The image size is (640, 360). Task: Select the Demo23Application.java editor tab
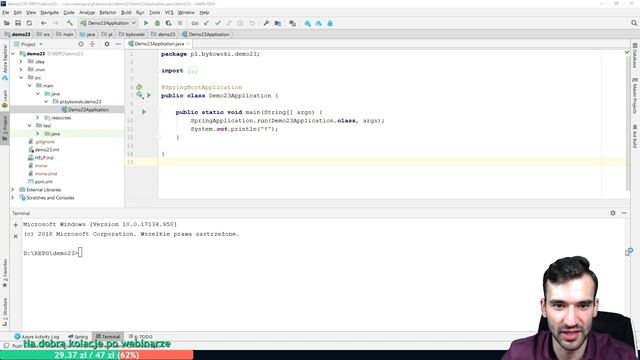pyautogui.click(x=159, y=44)
